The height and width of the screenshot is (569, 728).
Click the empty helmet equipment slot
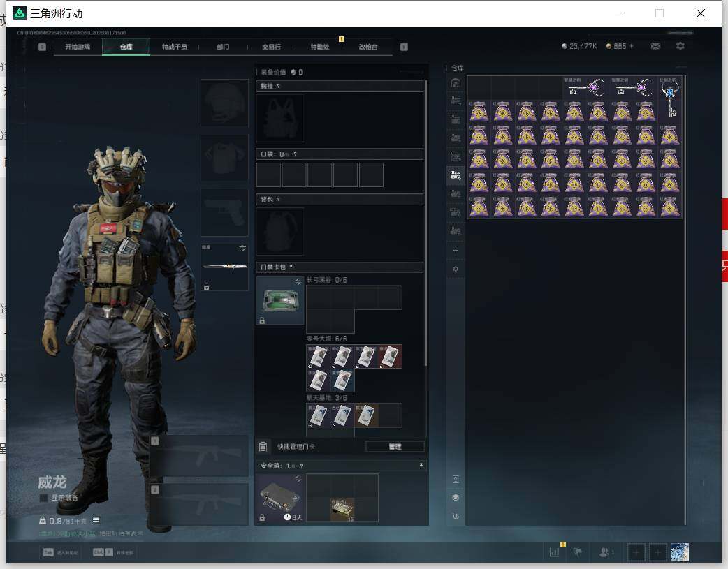pos(225,103)
